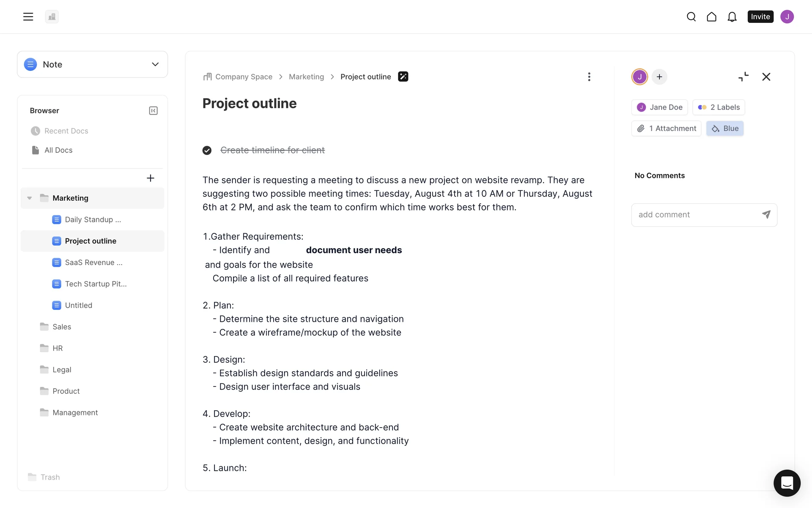812x508 pixels.
Task: Click the AI magic wand icon
Action: [403, 77]
